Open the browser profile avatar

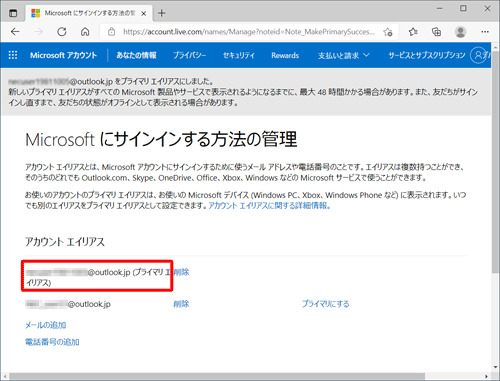(460, 32)
